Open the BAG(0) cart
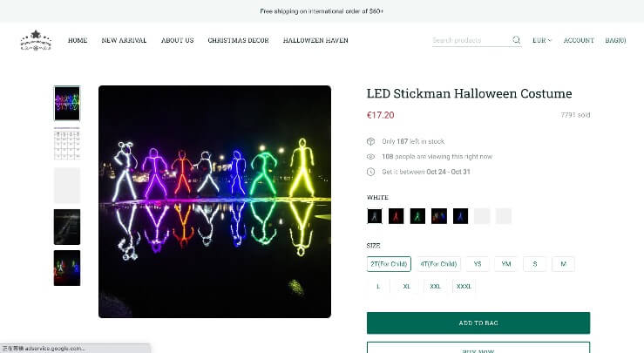Screen dimensions: 644x353 click(615, 40)
